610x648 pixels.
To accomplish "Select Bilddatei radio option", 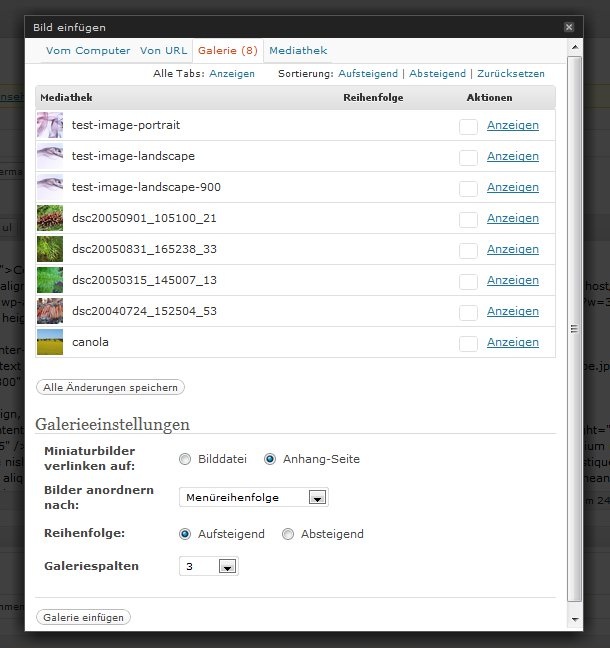I will (185, 459).
